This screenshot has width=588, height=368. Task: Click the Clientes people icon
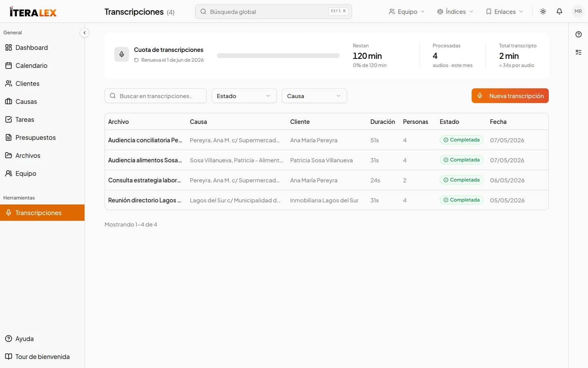click(x=9, y=83)
